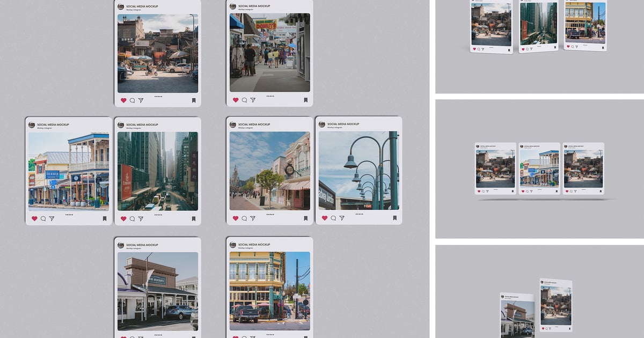The image size is (644, 338).
Task: Select the blue balcony card in the right-side preview
Action: pos(539,168)
